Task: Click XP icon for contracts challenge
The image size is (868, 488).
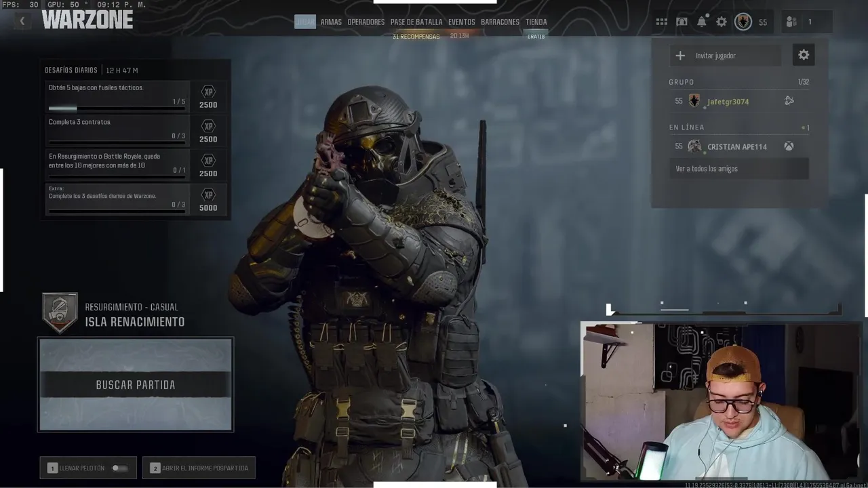Action: click(x=208, y=126)
